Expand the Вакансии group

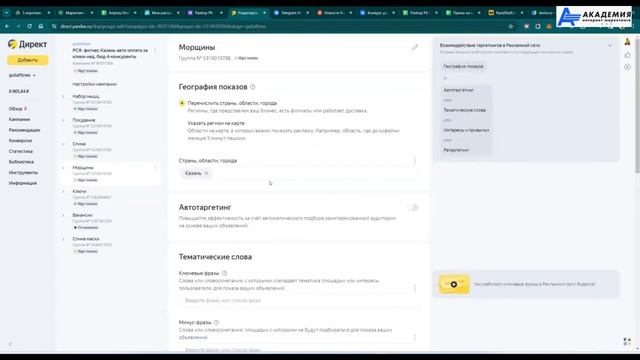pos(63,215)
